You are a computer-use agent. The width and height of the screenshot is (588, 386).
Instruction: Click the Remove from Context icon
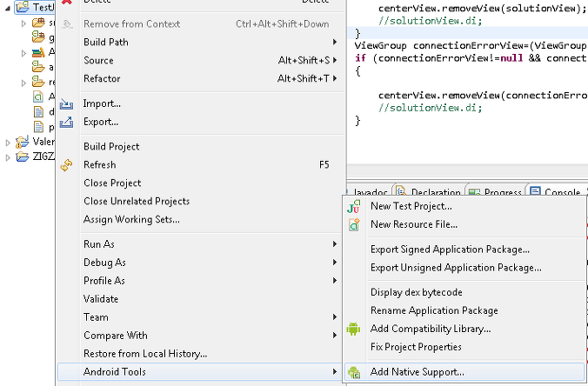click(x=67, y=24)
